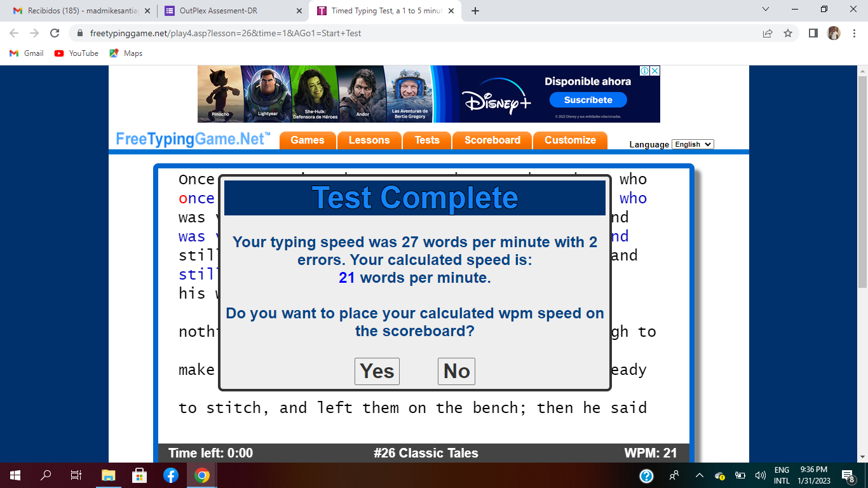Screen dimensions: 868x488
Task: Click the #26 Classic Tales label
Action: click(426, 453)
